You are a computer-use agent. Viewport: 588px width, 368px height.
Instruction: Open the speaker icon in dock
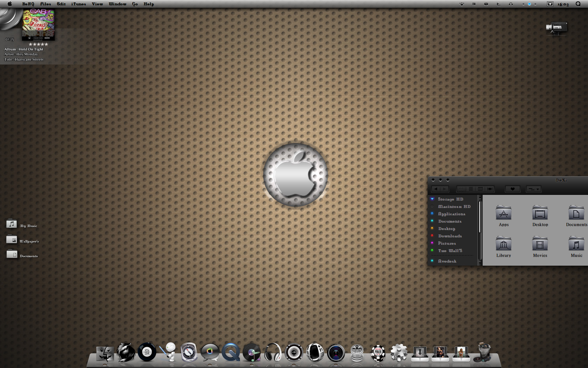(x=294, y=353)
